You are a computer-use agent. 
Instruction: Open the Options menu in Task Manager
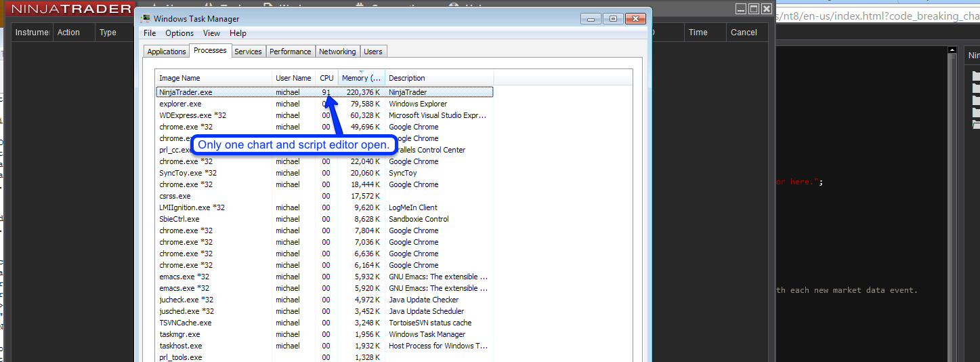point(179,33)
